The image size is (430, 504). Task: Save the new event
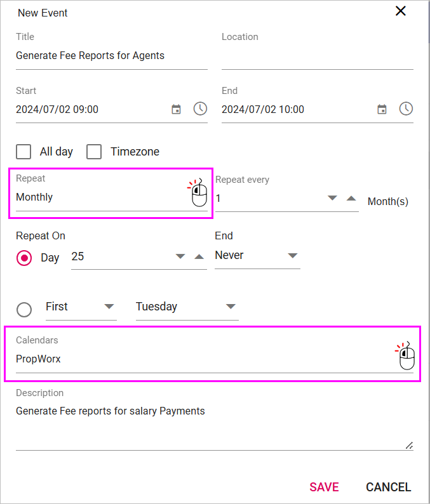point(324,487)
